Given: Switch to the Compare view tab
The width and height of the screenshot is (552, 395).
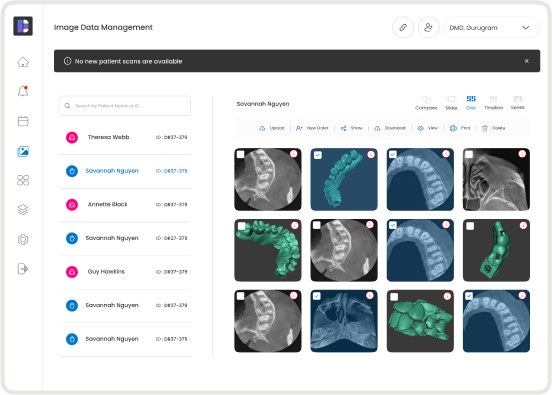Looking at the screenshot, I should tap(426, 103).
